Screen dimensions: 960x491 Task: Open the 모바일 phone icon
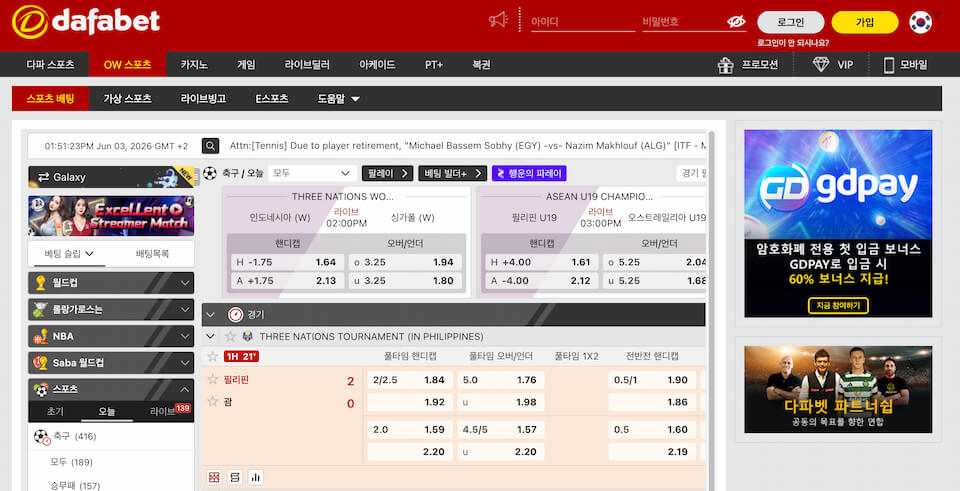click(x=888, y=65)
